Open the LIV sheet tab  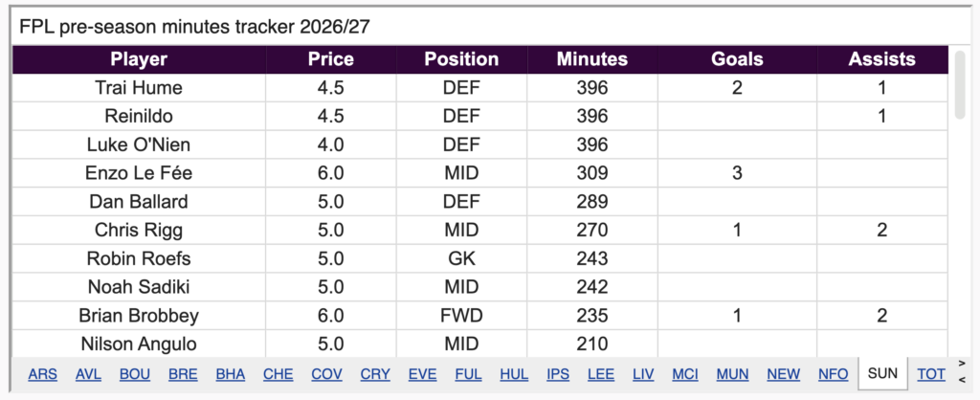[x=642, y=374]
